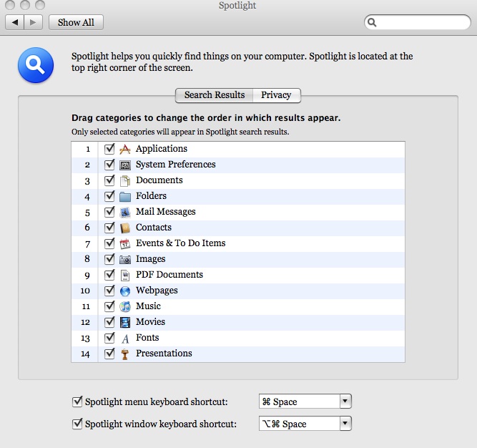Click the Documents category icon
Screen dimensions: 477x448
pos(125,181)
